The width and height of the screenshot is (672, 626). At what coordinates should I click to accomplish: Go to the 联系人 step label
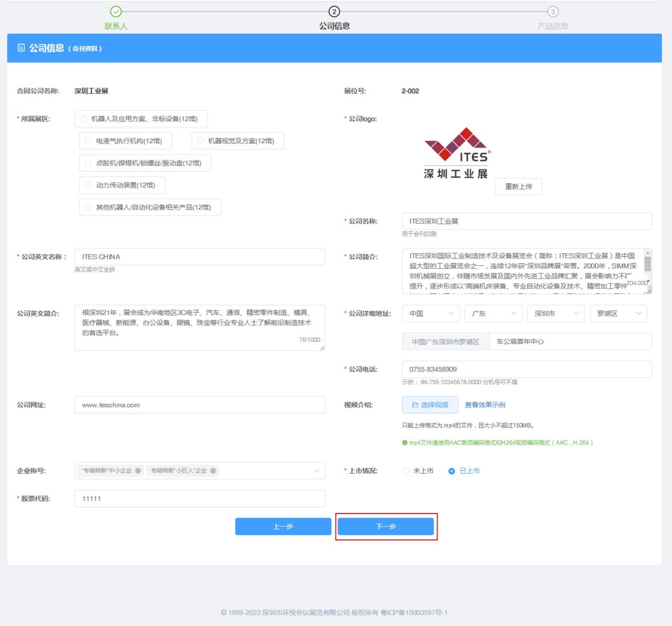point(116,26)
